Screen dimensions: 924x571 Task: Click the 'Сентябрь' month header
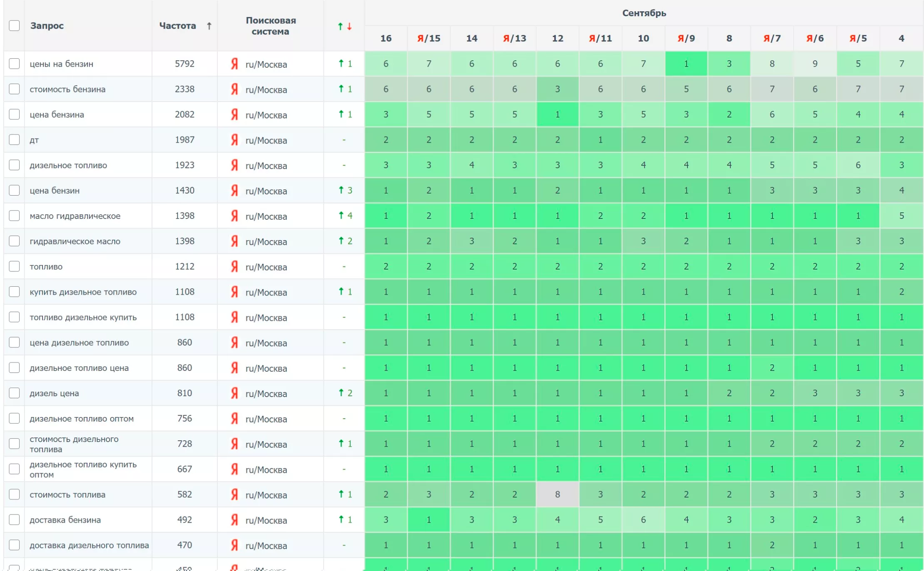coord(644,13)
